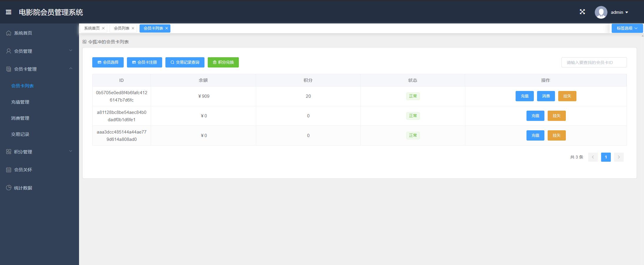Click the 余额 column header
644x265 pixels.
point(203,80)
